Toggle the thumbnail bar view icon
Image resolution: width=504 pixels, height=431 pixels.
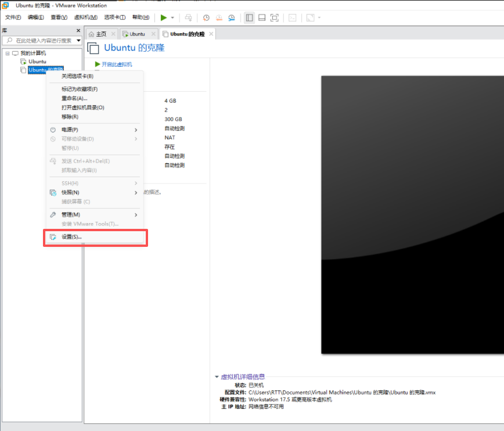[x=262, y=17]
